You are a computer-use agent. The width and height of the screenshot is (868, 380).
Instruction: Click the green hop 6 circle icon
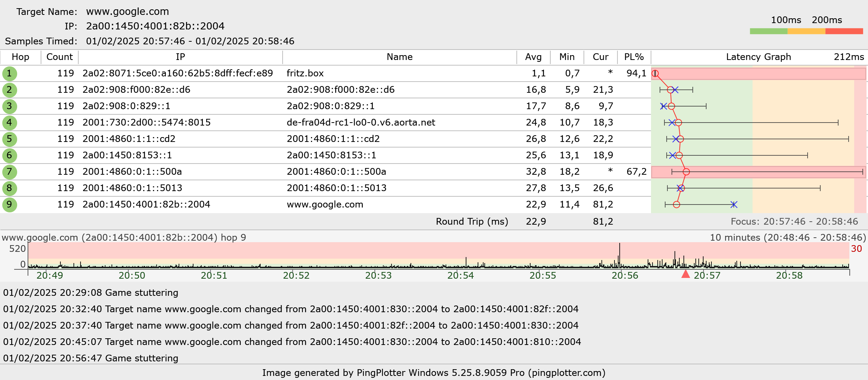[x=9, y=155]
